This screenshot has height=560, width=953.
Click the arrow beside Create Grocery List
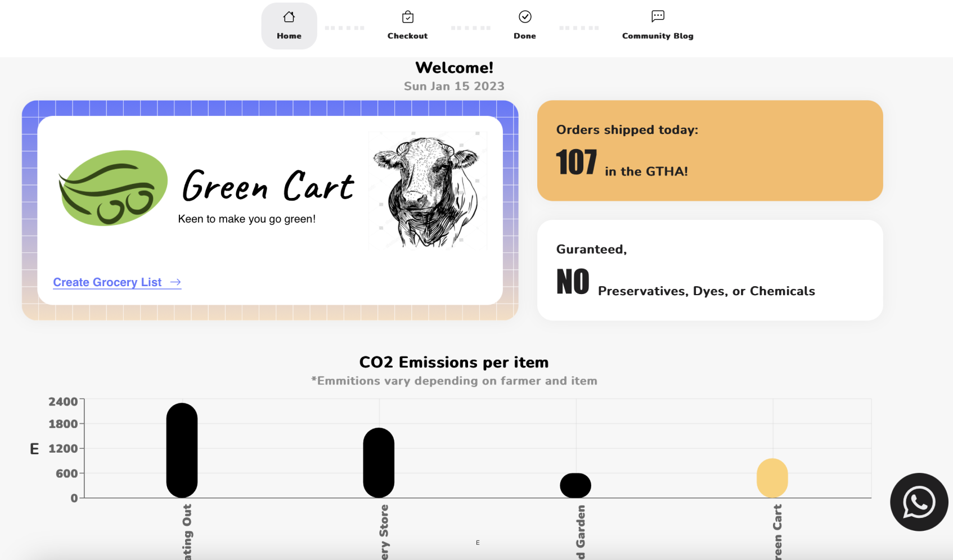tap(176, 282)
